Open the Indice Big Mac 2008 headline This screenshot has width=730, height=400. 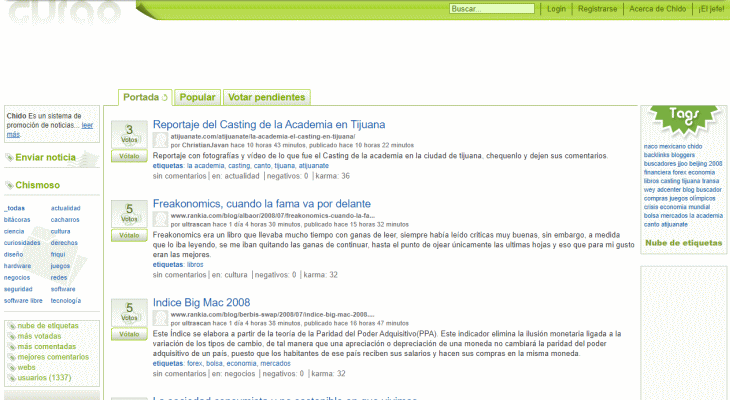(x=201, y=303)
